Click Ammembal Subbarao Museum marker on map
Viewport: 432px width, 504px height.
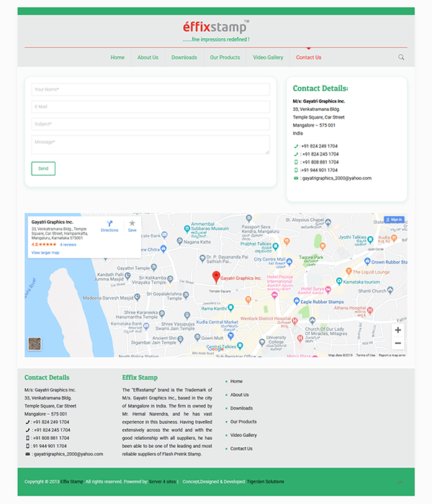(187, 229)
